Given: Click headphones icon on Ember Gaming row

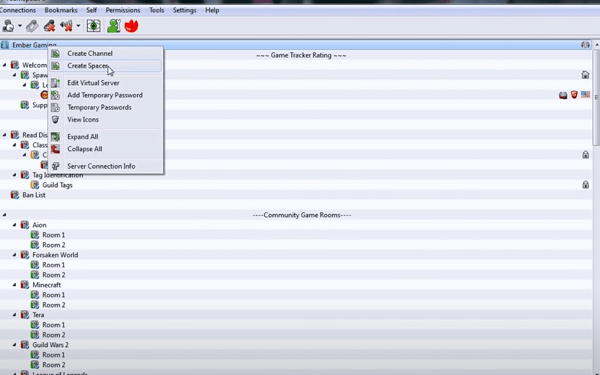Looking at the screenshot, I should (585, 45).
